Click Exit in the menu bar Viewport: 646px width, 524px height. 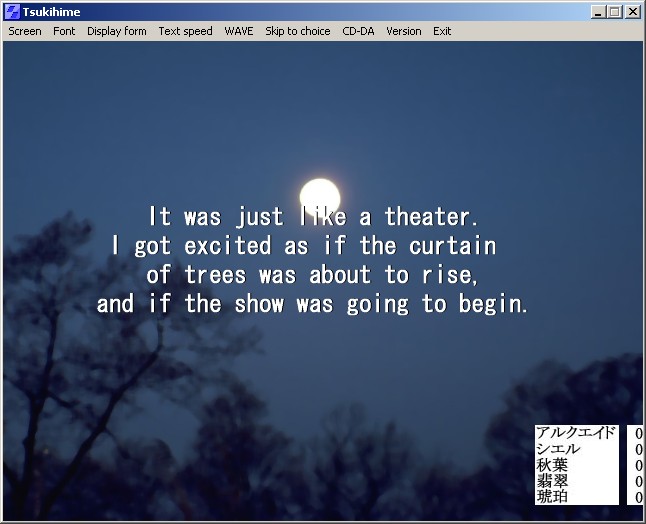coord(442,31)
